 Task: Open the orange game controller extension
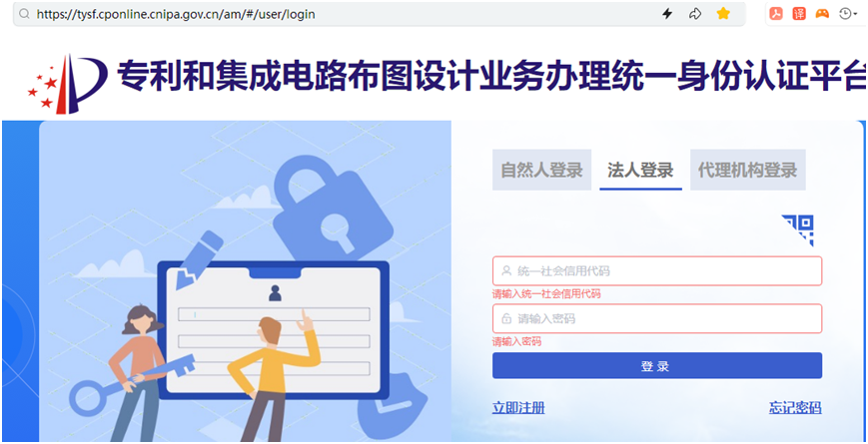point(822,14)
